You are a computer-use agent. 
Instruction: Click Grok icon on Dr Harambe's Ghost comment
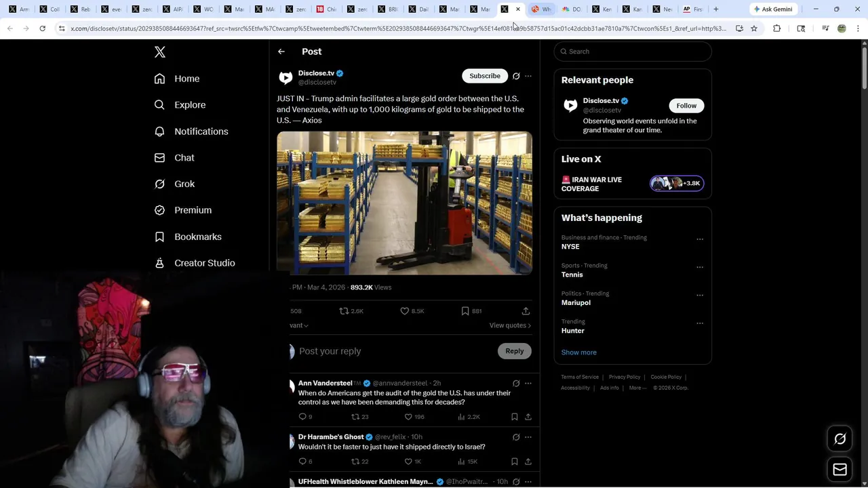click(516, 437)
